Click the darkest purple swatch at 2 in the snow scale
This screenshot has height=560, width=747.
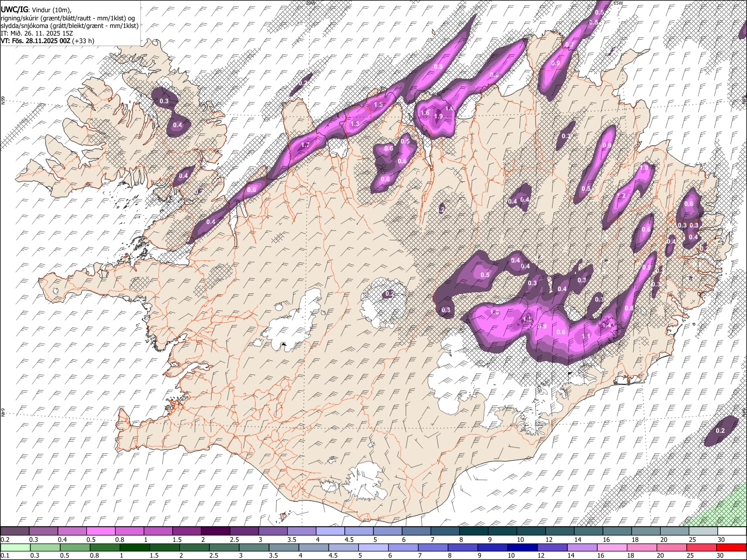[215, 531]
